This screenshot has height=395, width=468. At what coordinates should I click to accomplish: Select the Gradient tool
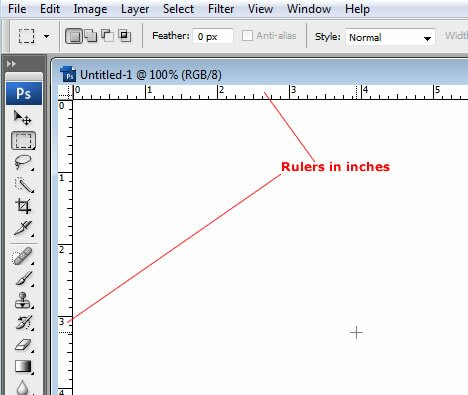[x=23, y=367]
